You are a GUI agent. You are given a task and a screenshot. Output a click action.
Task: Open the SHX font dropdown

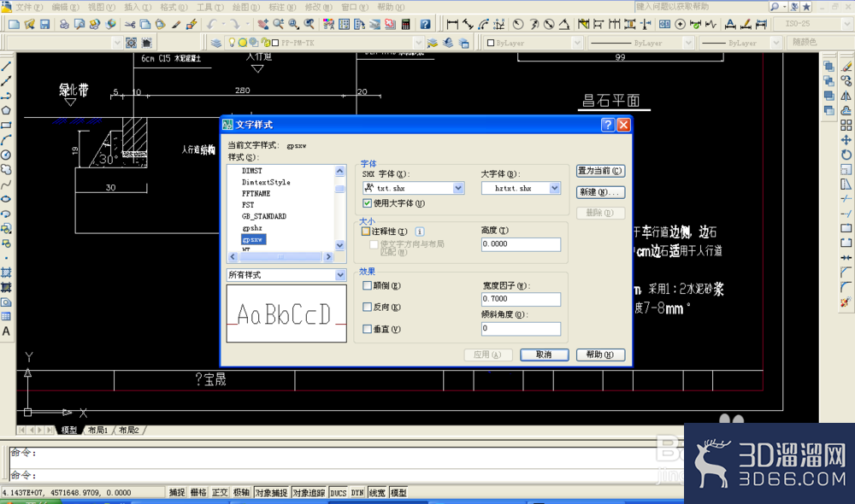tap(458, 188)
